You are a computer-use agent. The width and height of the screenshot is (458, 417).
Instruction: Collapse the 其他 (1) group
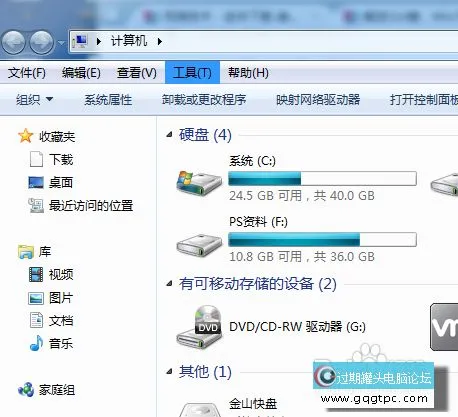click(169, 371)
